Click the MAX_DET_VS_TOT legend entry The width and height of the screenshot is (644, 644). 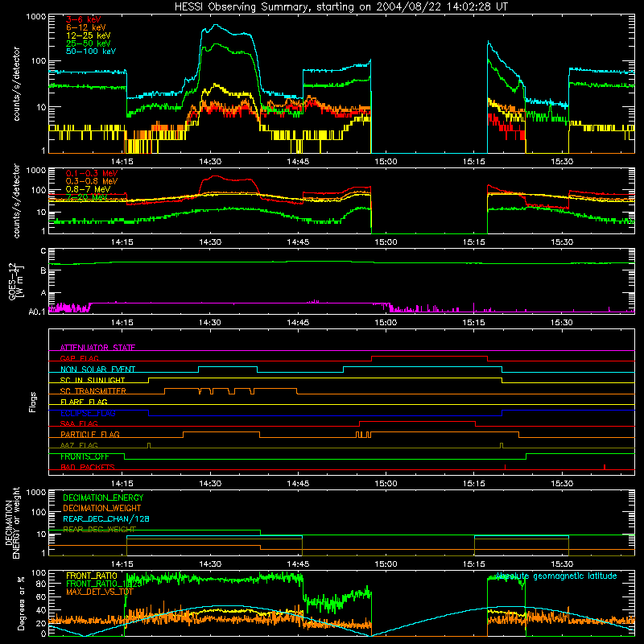pyautogui.click(x=100, y=592)
